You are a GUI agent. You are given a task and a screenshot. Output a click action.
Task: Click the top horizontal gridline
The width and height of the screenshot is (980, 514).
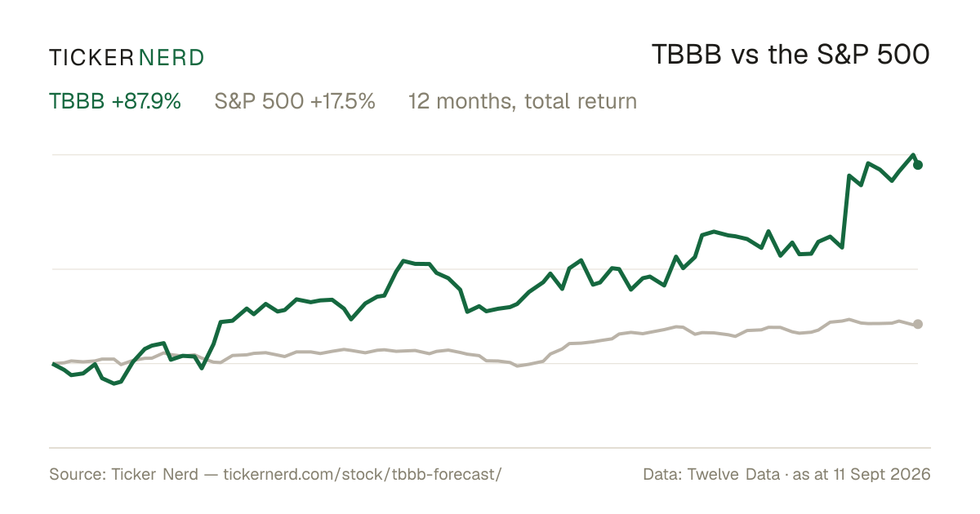(x=485, y=154)
